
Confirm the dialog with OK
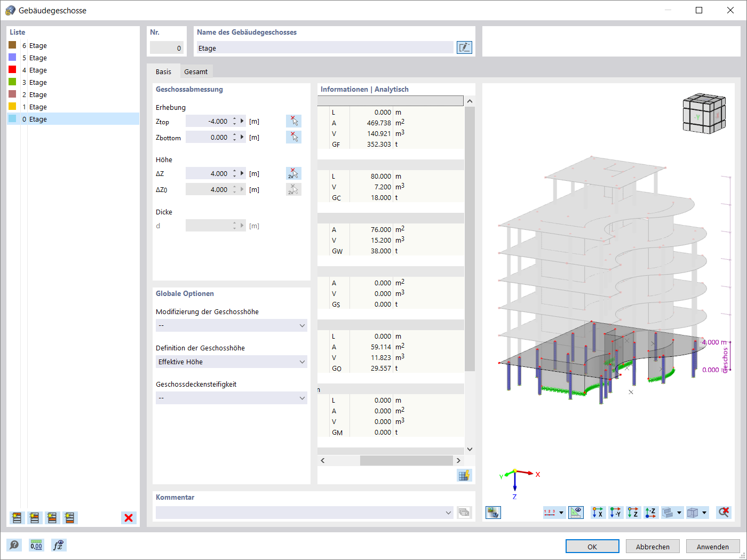tap(592, 547)
